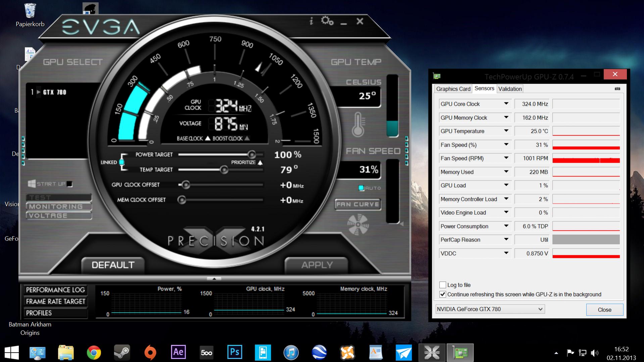Toggle the Linked power and temp targets
The image size is (644, 362).
(x=121, y=162)
